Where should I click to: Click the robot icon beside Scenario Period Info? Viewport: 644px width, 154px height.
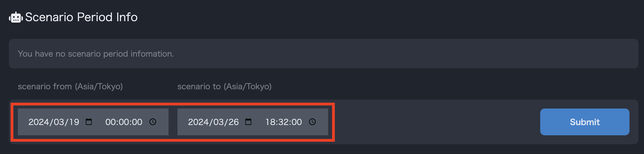[16, 17]
